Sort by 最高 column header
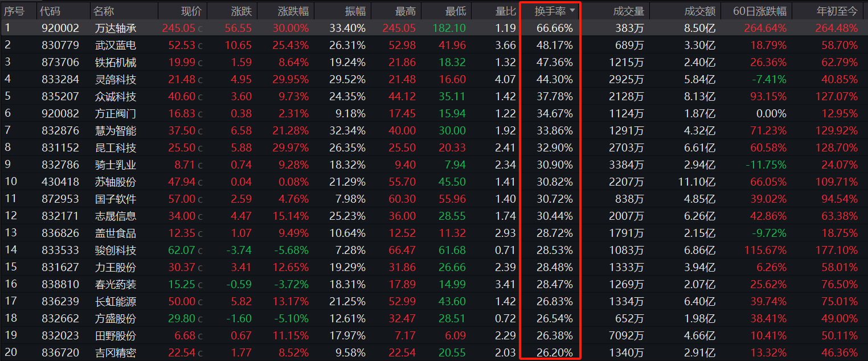This screenshot has height=361, width=868. click(x=406, y=11)
